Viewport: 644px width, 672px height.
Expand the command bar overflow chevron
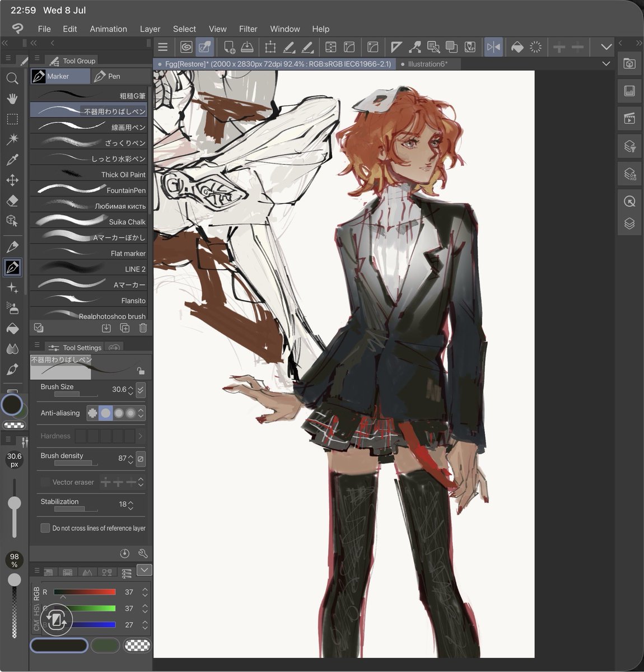(x=606, y=47)
